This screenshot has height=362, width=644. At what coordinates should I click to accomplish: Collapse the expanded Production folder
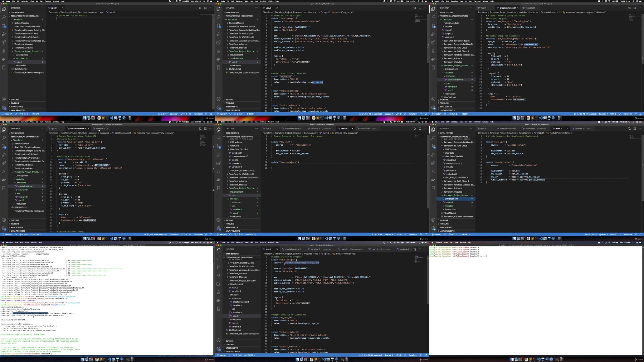click(x=235, y=319)
